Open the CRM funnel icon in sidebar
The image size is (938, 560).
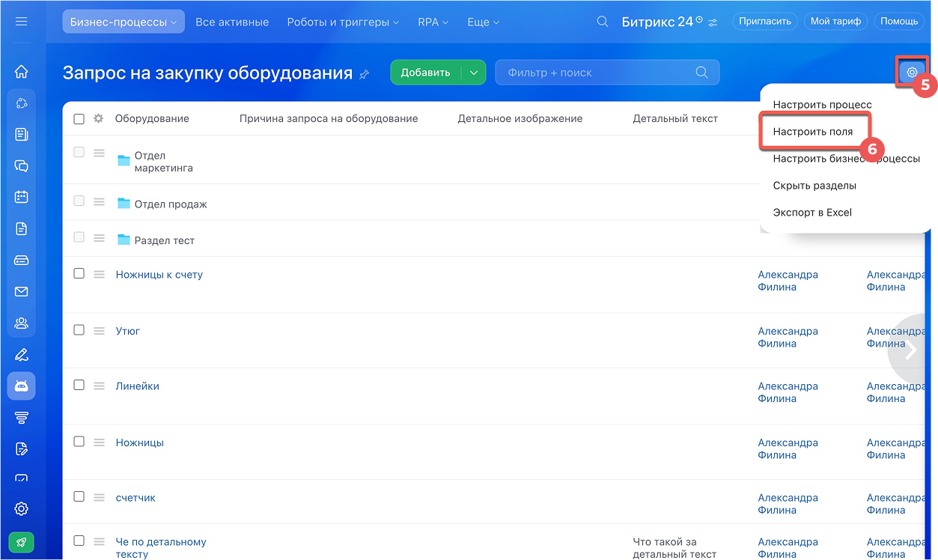point(21,418)
